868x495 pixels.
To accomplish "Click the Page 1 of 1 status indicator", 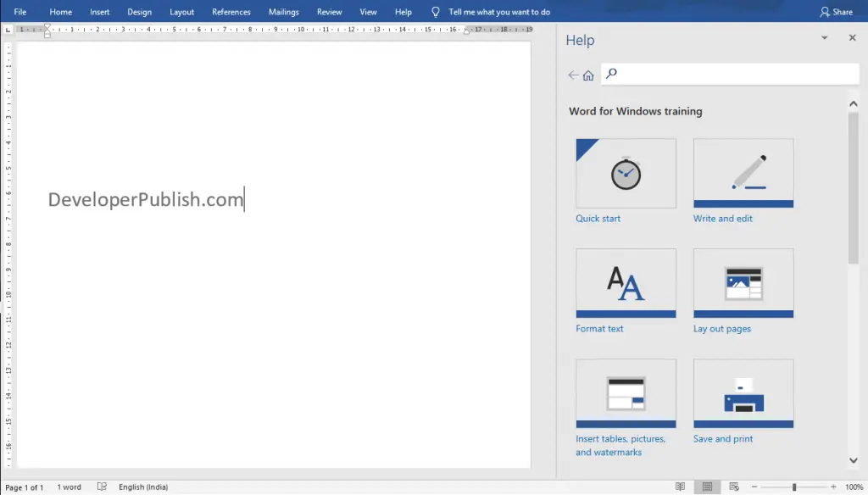I will [x=25, y=487].
